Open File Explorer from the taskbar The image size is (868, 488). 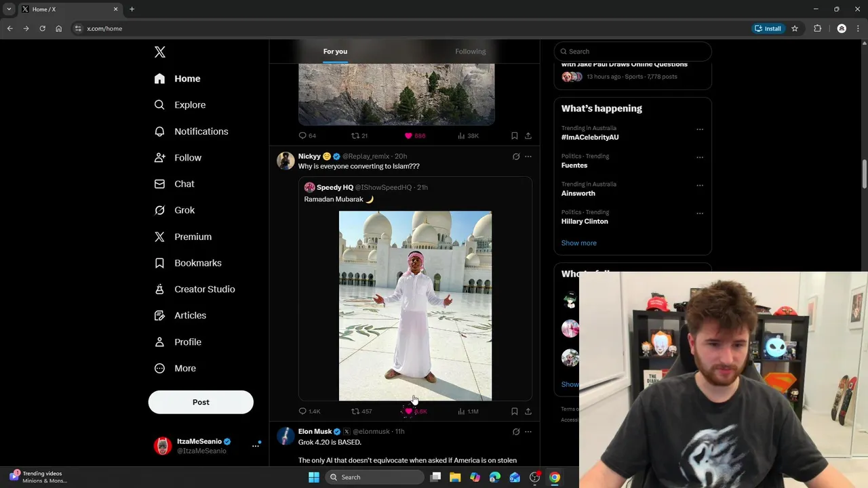(455, 477)
